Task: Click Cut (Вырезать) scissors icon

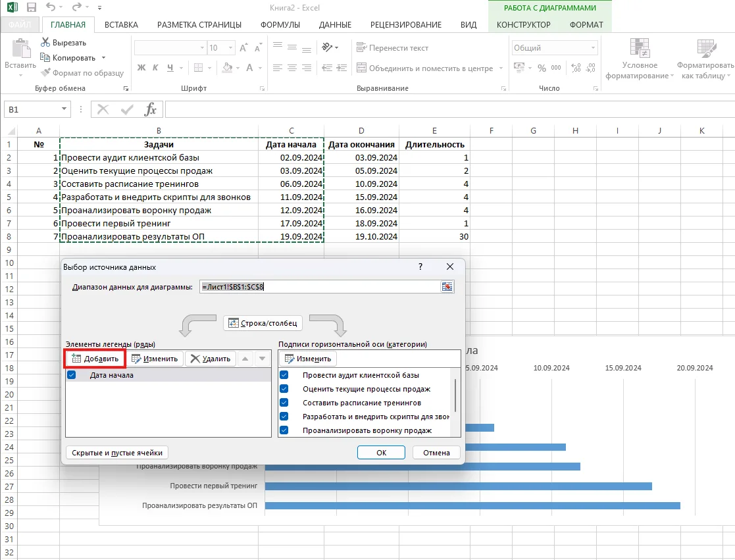Action: [45, 43]
